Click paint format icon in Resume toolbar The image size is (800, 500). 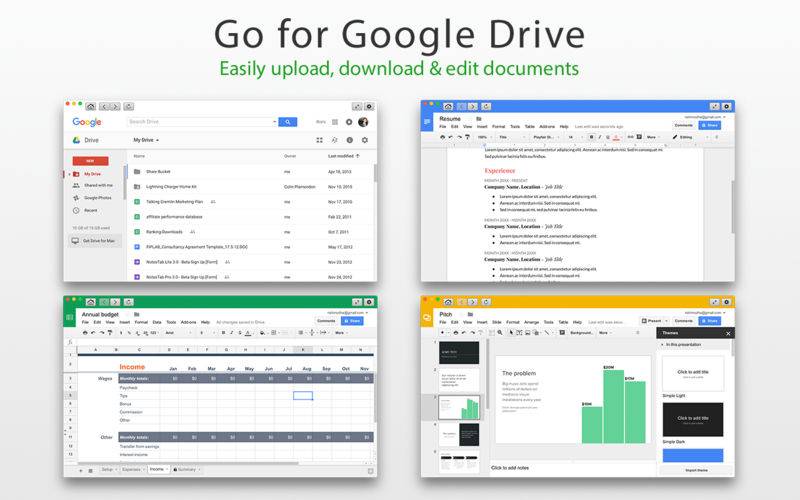[x=467, y=137]
